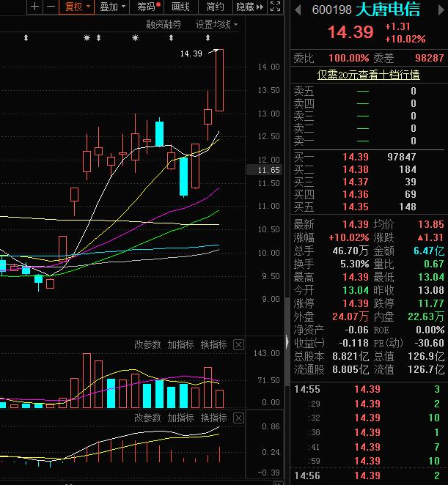Click 改参数 in the MACD panel
The image size is (448, 485).
pyautogui.click(x=147, y=418)
